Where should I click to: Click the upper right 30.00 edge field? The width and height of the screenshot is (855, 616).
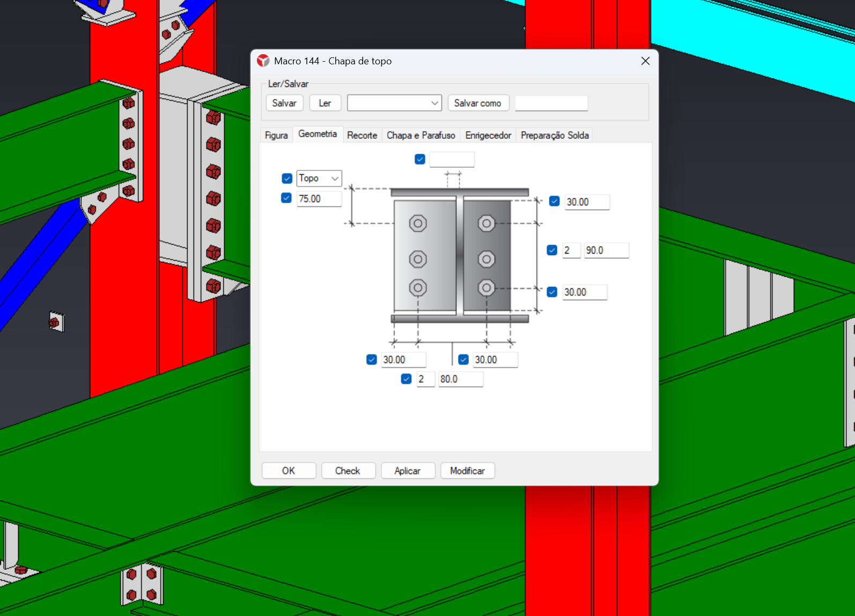click(x=587, y=202)
